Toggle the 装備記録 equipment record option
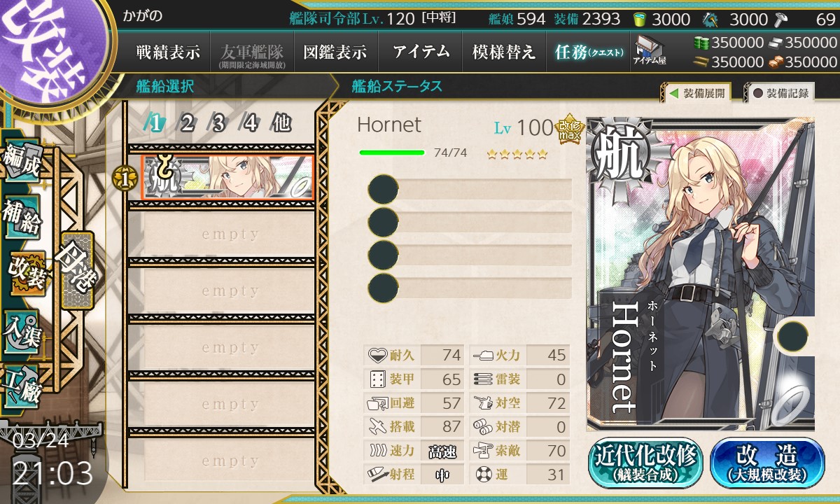The height and width of the screenshot is (504, 840). pos(781,93)
